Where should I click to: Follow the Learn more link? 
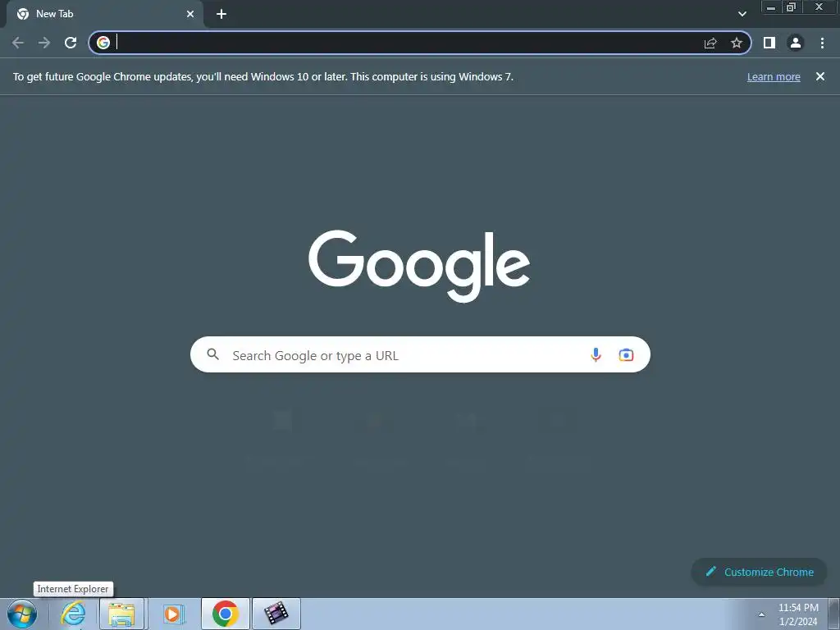tap(774, 77)
